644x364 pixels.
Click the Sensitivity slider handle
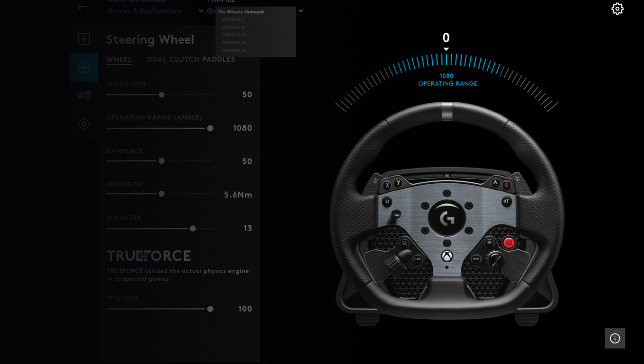pyautogui.click(x=161, y=95)
